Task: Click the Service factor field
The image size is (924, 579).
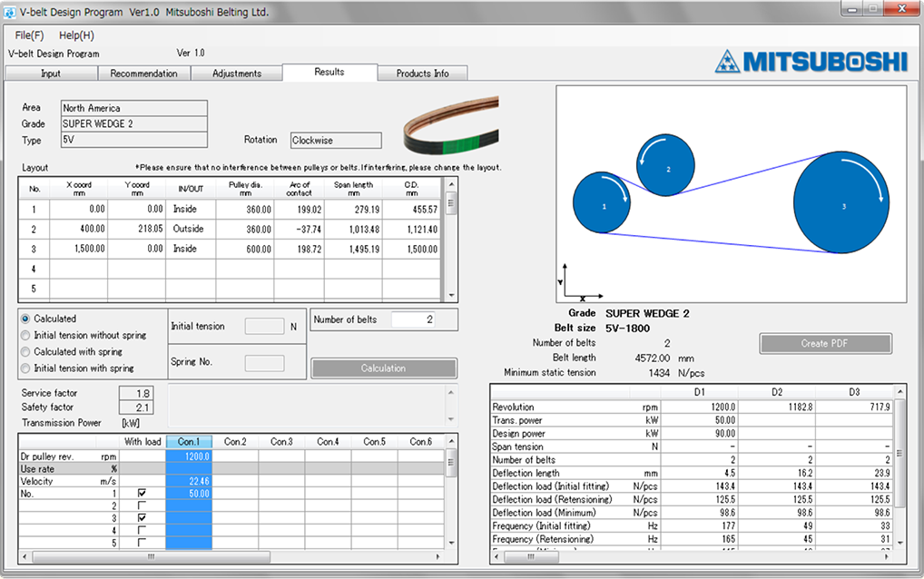Action: (136, 394)
